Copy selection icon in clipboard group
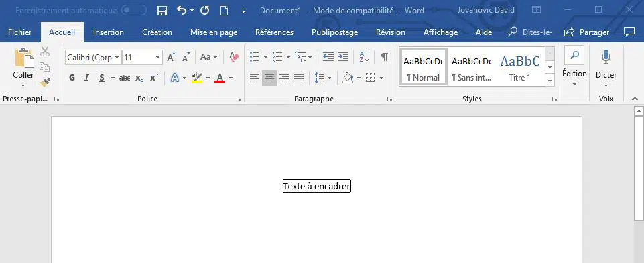 pos(45,67)
